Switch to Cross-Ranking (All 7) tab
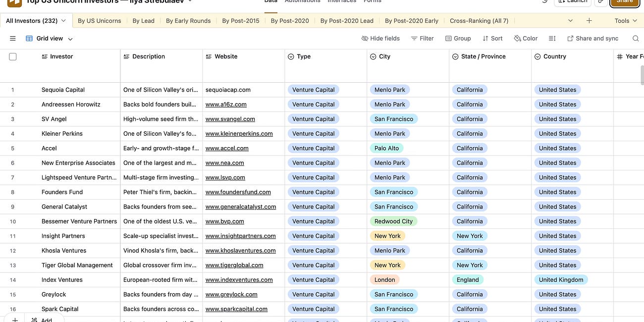This screenshot has height=322, width=644. click(x=479, y=21)
